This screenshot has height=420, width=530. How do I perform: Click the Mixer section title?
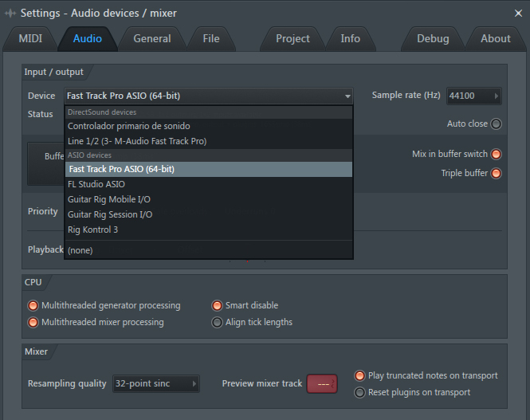coord(36,351)
